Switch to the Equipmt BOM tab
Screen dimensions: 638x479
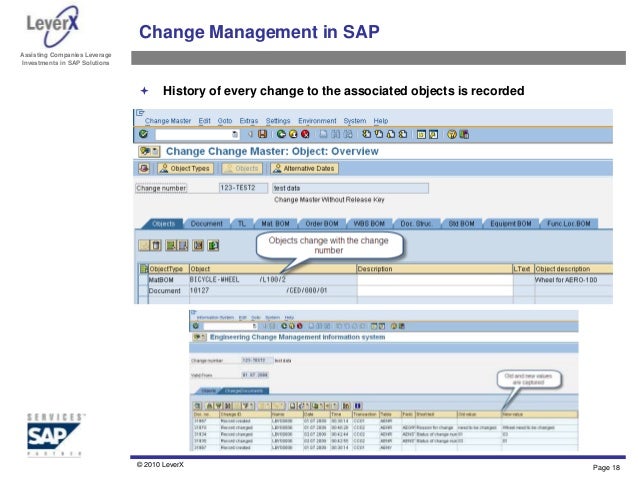(511, 223)
